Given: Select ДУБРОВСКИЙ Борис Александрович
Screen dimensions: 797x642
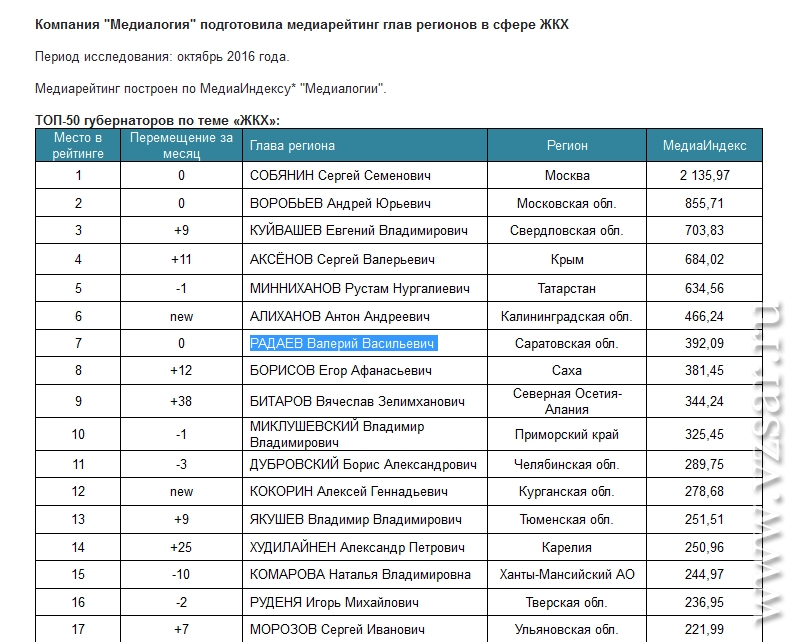Looking at the screenshot, I should 363,464.
